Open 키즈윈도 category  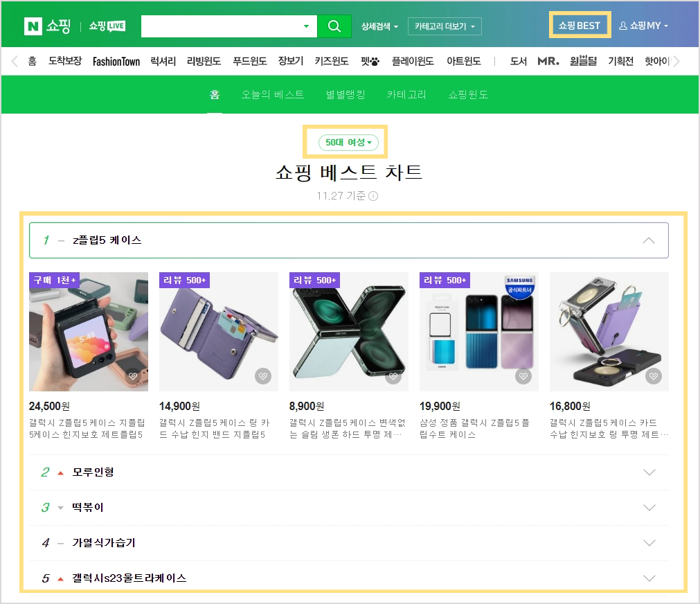(332, 61)
